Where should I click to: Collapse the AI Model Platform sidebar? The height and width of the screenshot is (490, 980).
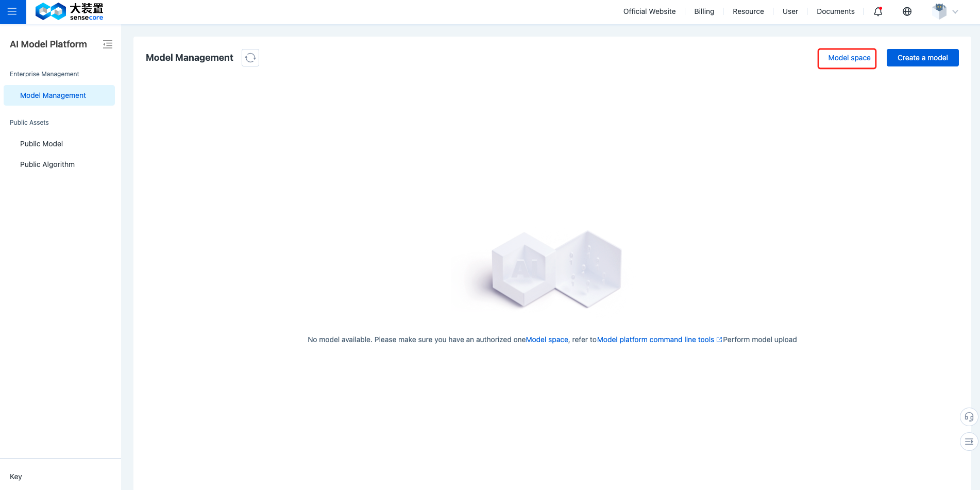(x=108, y=44)
